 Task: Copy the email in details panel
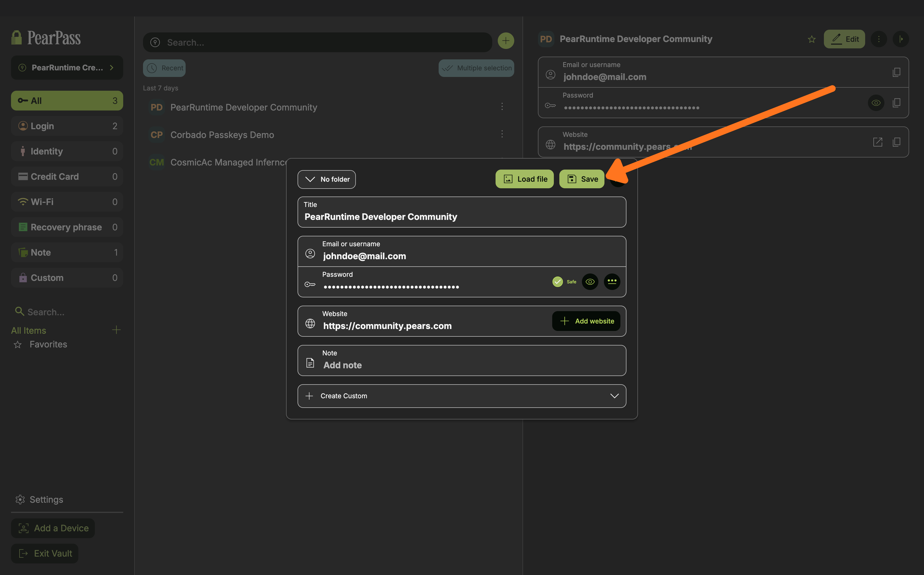pyautogui.click(x=896, y=72)
